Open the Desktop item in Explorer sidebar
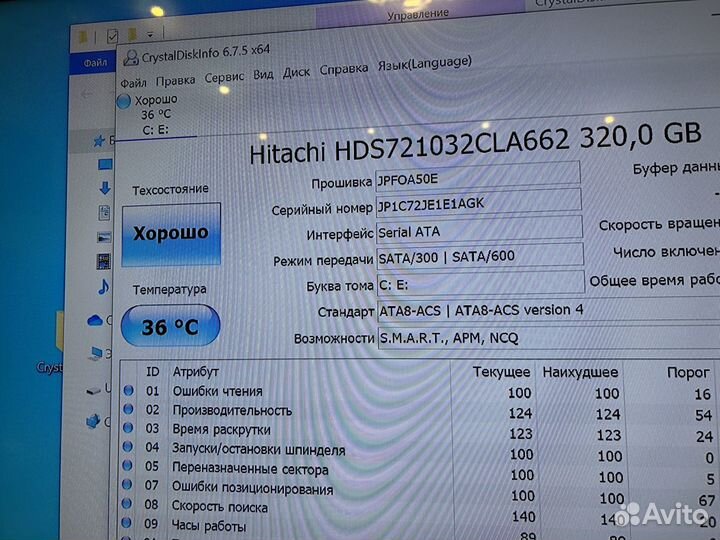This screenshot has height=540, width=720. point(105,164)
